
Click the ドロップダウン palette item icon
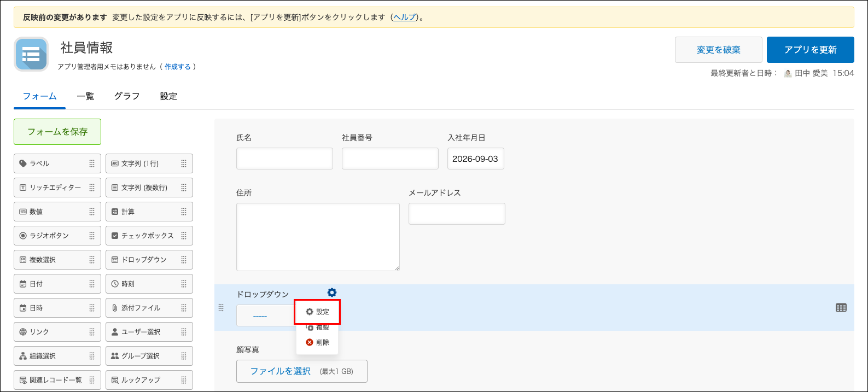pyautogui.click(x=115, y=260)
